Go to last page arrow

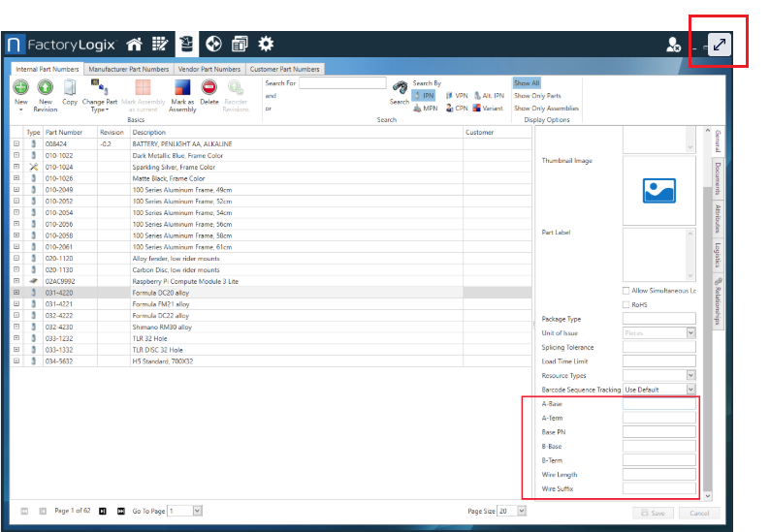(121, 512)
